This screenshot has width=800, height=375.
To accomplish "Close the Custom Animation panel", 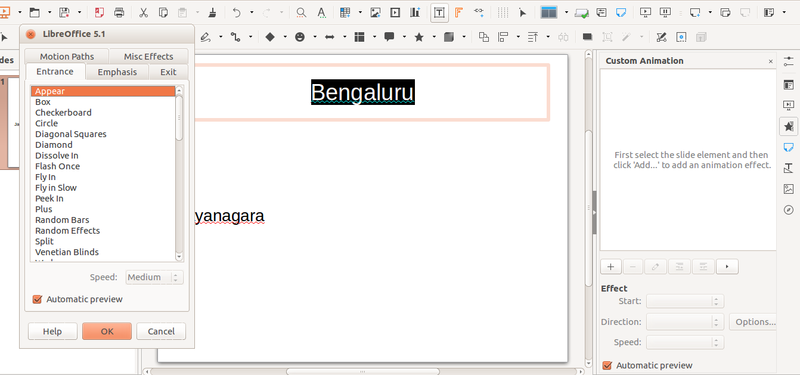I will (x=770, y=61).
